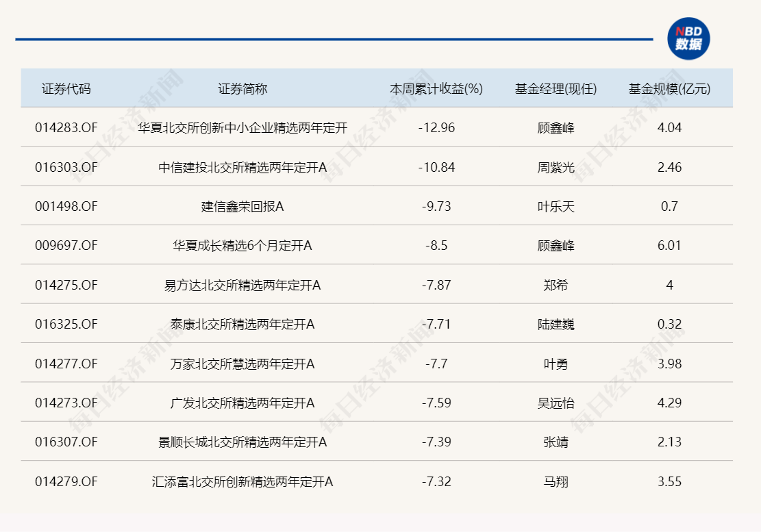Image resolution: width=761 pixels, height=532 pixels.
Task: Click the 基金规模(亿元) column header
Action: click(669, 89)
